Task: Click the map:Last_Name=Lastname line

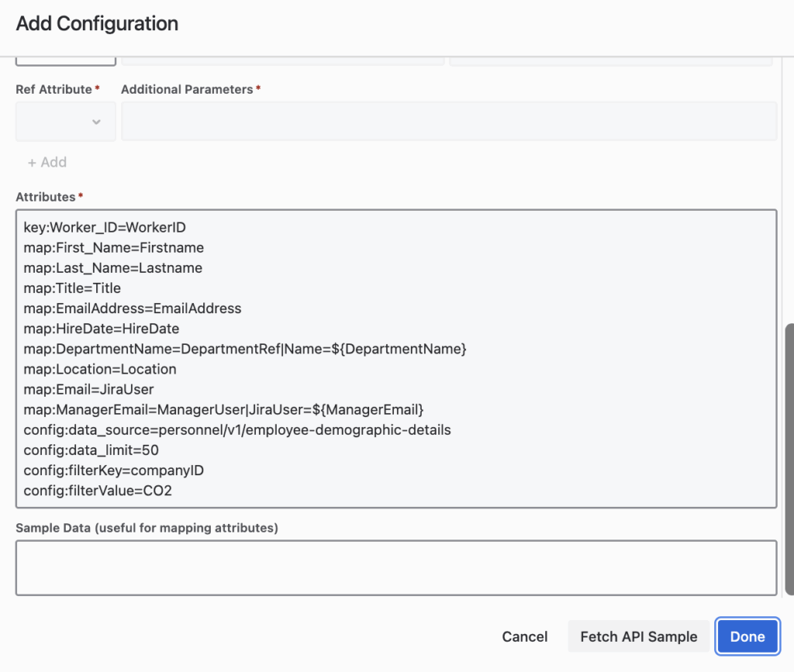Action: point(113,268)
